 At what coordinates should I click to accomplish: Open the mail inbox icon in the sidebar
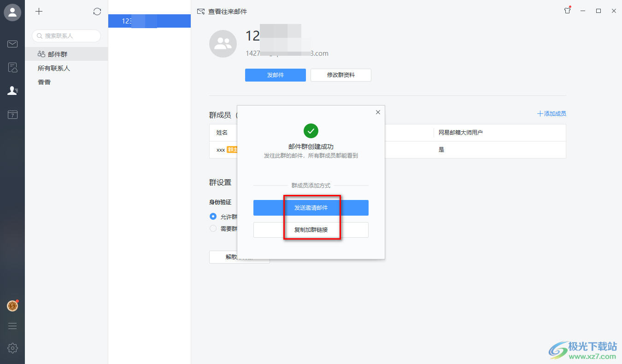12,44
